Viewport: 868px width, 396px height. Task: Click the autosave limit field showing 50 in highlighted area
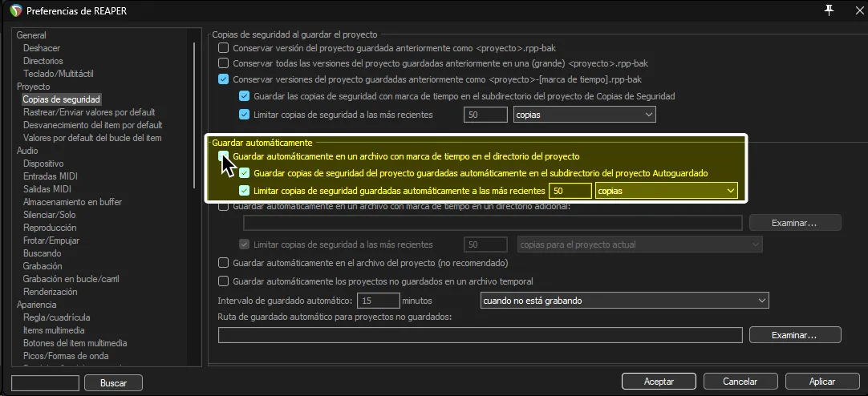pos(570,190)
